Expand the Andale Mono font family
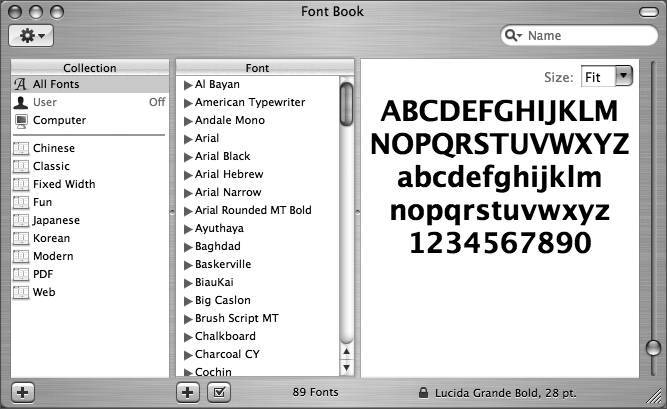667x409 pixels. pyautogui.click(x=188, y=121)
